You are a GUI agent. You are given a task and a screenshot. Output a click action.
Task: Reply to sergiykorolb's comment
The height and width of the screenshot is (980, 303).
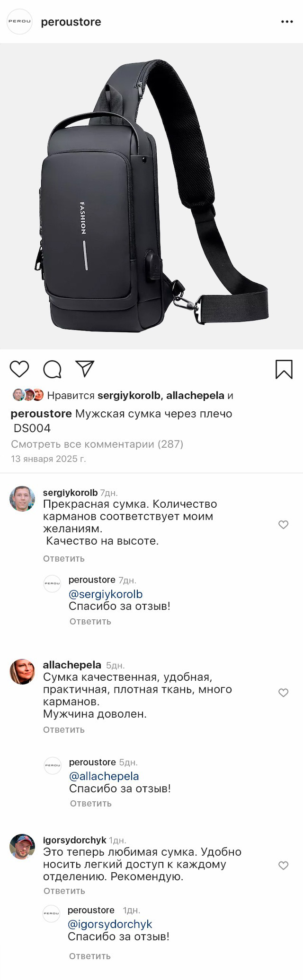pyautogui.click(x=64, y=558)
